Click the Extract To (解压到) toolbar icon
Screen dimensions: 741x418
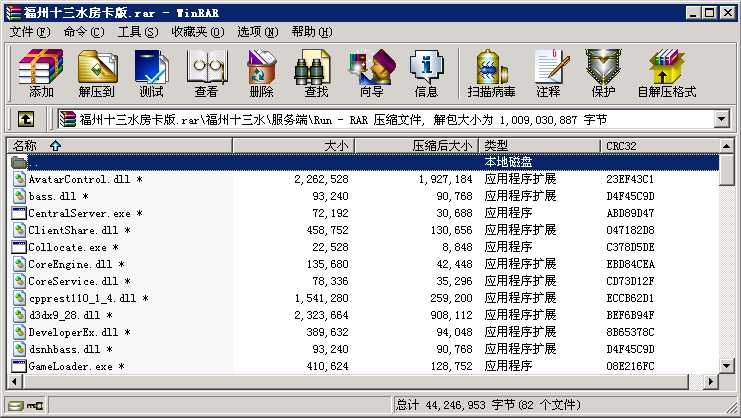[97, 73]
